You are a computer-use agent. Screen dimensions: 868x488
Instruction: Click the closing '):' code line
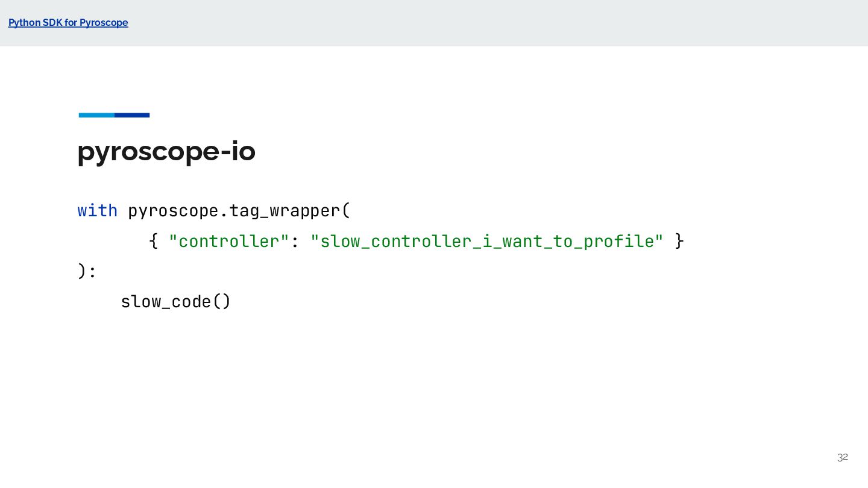87,272
